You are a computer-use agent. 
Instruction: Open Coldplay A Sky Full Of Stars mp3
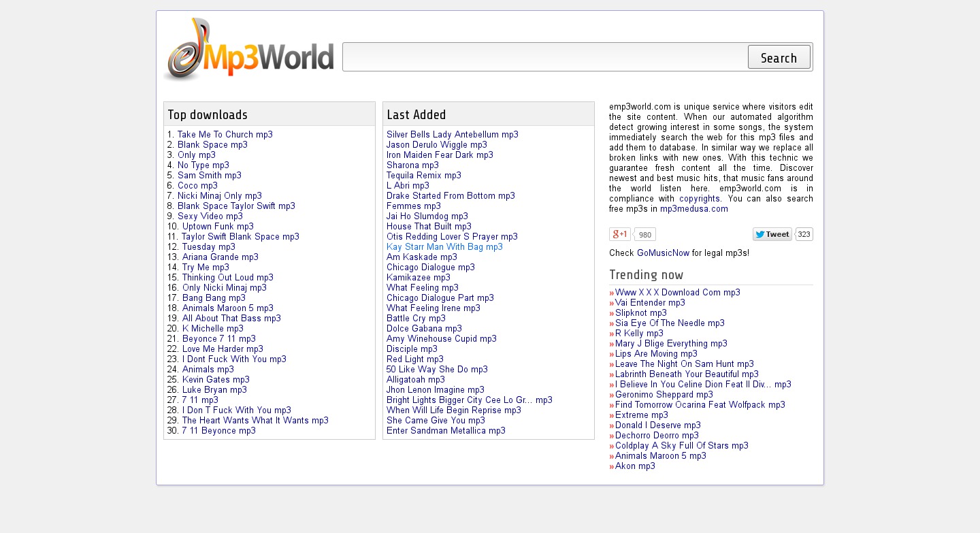point(681,446)
